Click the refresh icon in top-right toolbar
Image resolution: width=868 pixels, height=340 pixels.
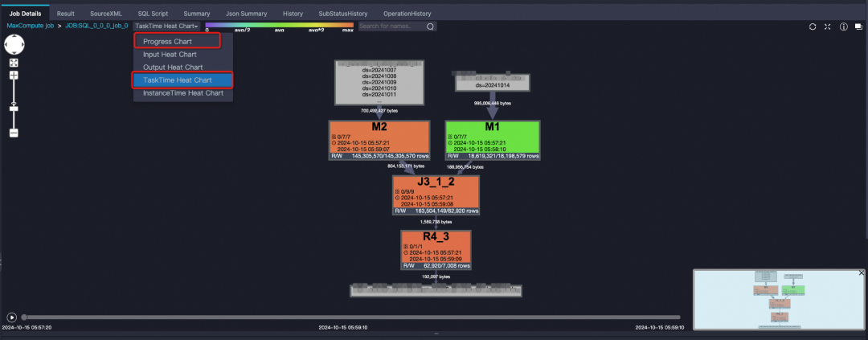tap(813, 27)
